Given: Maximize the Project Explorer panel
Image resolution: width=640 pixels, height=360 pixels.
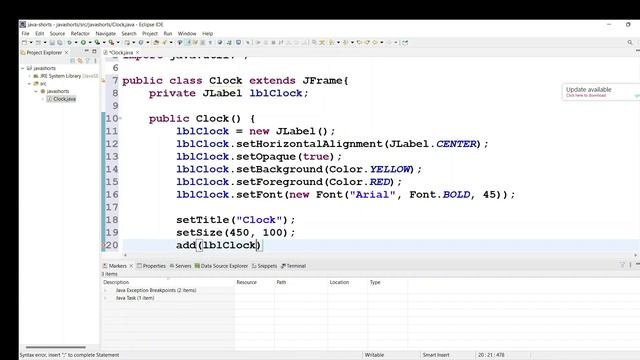Looking at the screenshot, I should [x=94, y=51].
